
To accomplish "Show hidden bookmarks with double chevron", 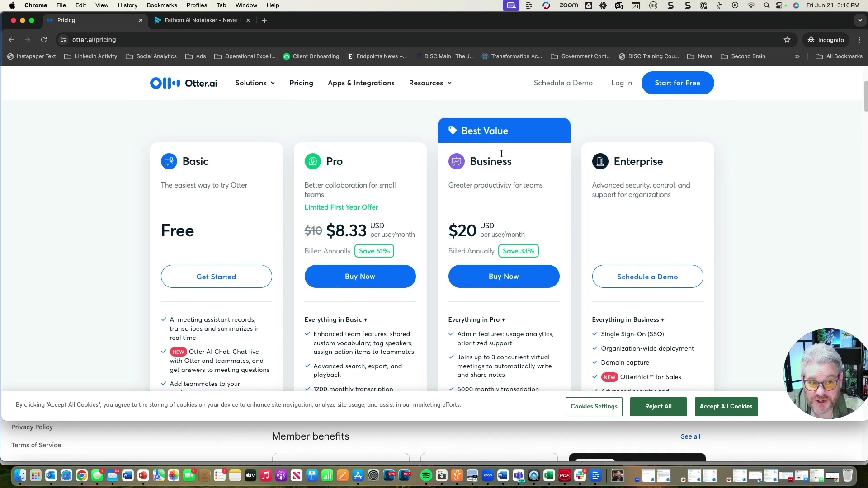I will pyautogui.click(x=797, y=56).
